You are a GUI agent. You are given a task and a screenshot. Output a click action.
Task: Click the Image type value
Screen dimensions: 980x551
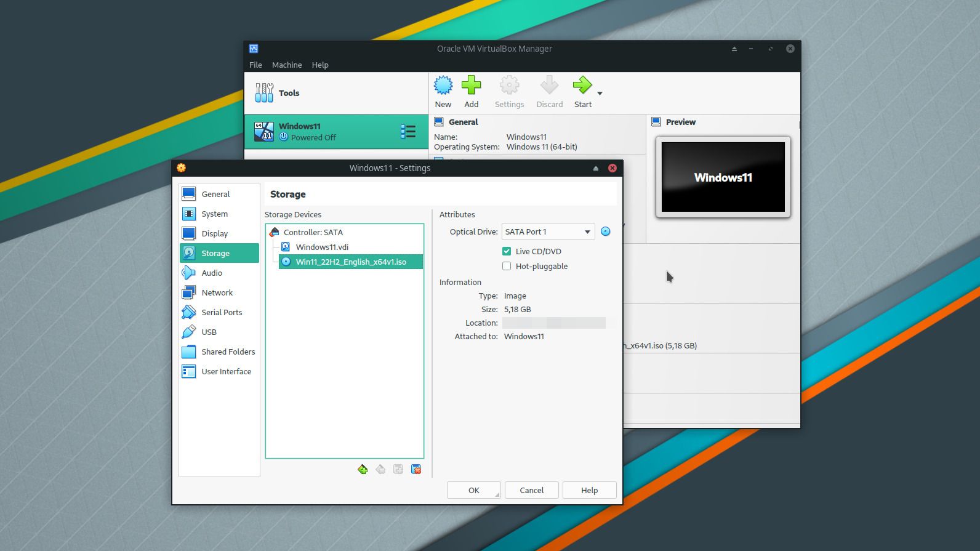coord(515,296)
